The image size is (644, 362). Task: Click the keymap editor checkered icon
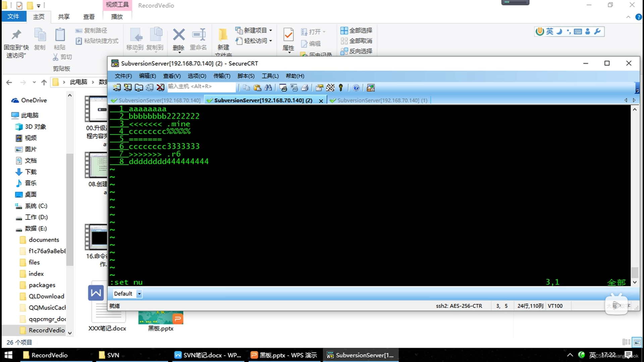click(330, 87)
